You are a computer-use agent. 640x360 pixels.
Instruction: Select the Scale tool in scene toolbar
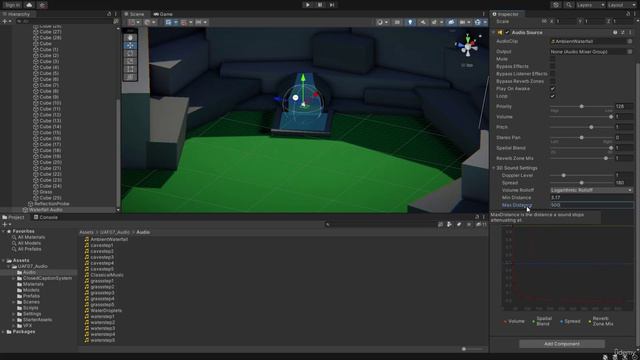pos(130,61)
